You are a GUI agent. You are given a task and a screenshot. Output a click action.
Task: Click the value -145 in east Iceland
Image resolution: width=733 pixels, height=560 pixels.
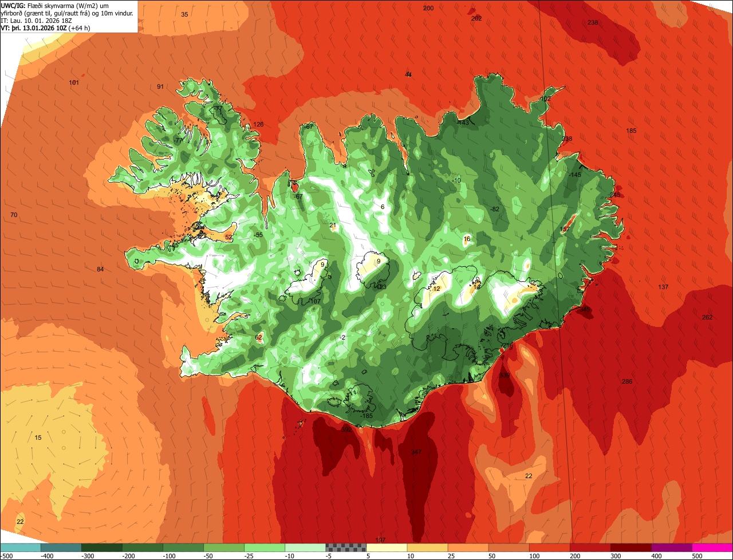tap(575, 175)
